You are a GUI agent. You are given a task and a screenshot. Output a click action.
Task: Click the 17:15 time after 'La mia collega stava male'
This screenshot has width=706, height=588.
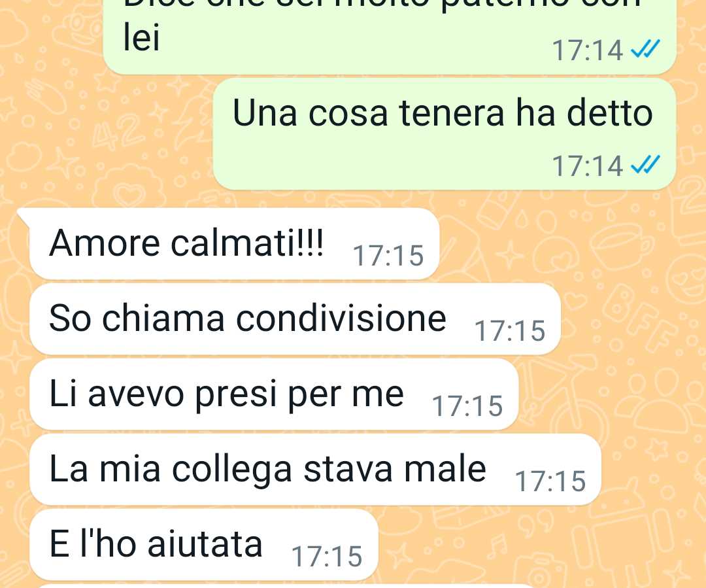click(x=550, y=481)
